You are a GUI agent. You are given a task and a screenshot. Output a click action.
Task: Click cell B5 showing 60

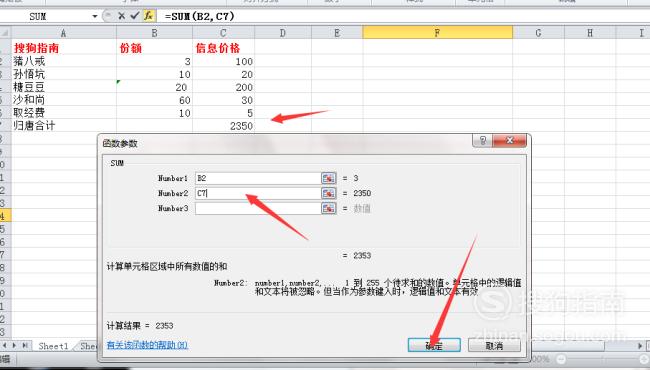pos(154,100)
